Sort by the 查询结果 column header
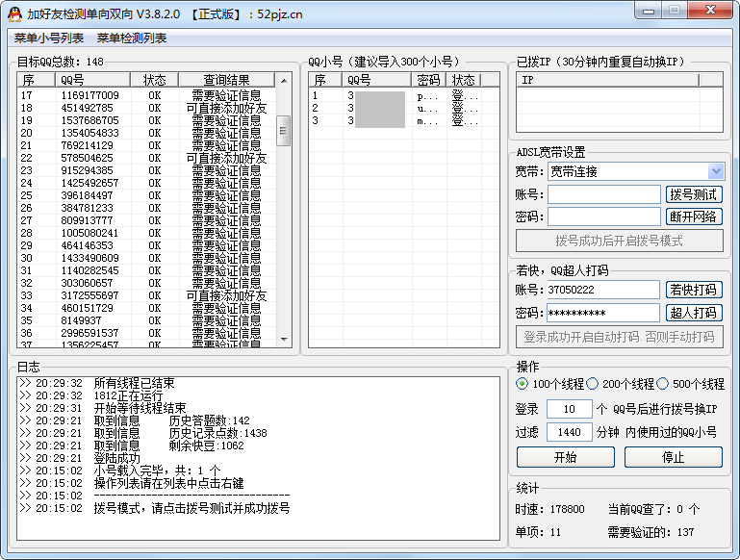Image resolution: width=740 pixels, height=560 pixels. (x=226, y=80)
